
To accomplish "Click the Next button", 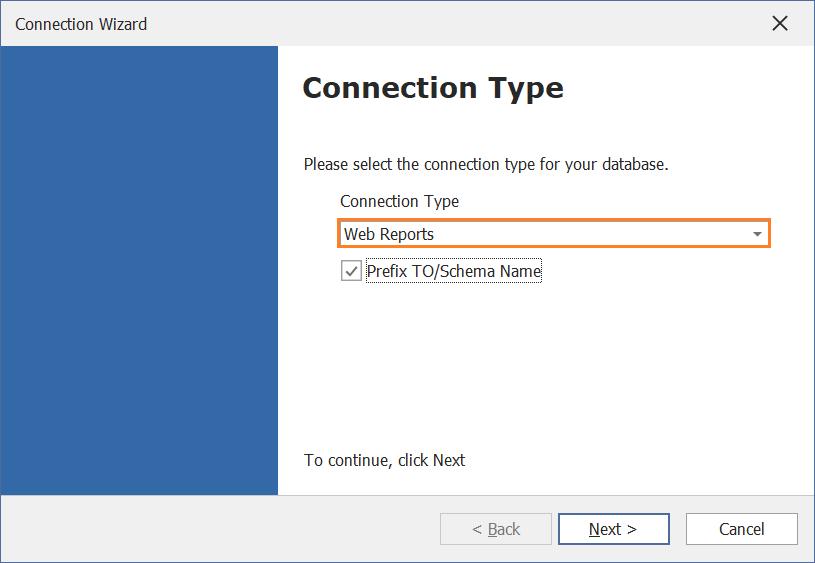I will coord(614,529).
